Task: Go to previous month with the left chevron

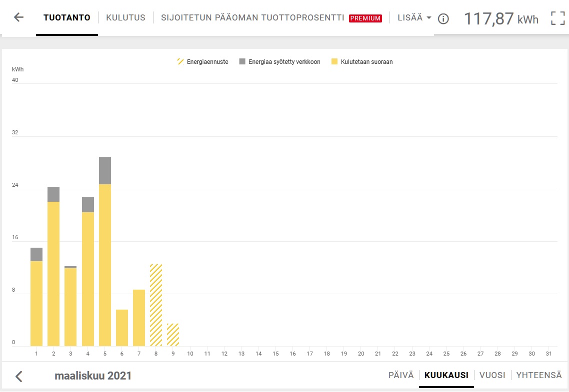Action: (x=19, y=376)
